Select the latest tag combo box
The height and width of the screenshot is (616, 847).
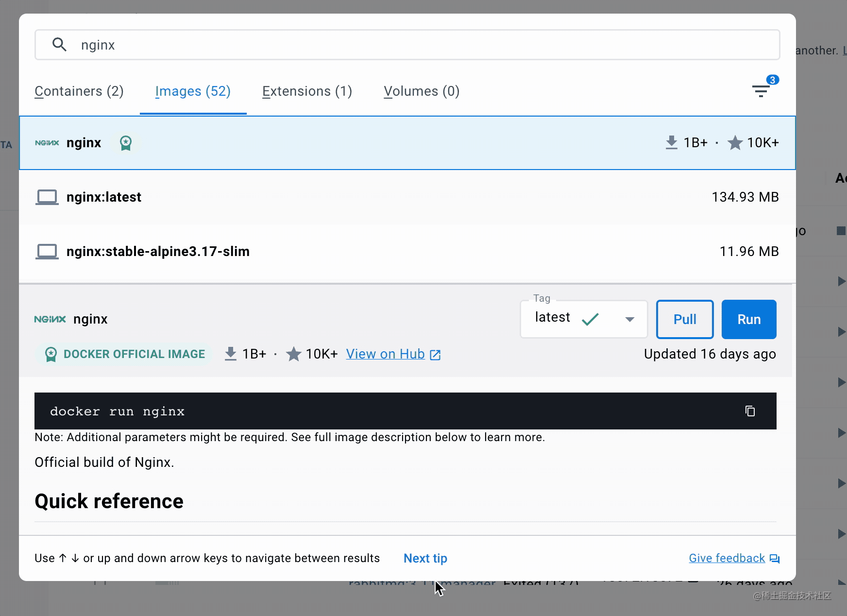584,319
